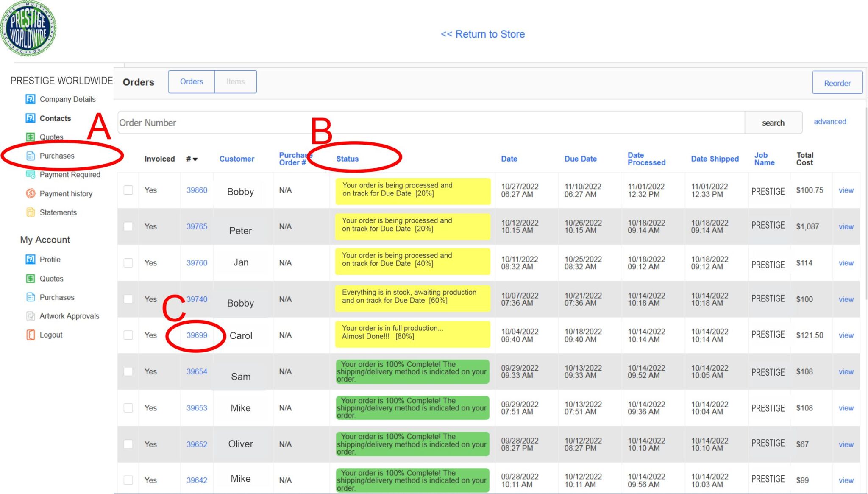This screenshot has width=868, height=494.
Task: Click the green status badge of order 39654
Action: coord(412,372)
